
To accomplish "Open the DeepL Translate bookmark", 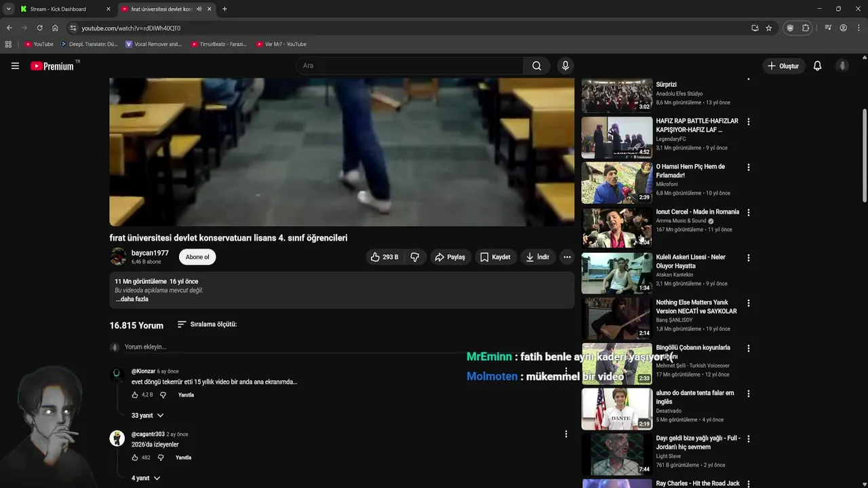I will (x=89, y=44).
